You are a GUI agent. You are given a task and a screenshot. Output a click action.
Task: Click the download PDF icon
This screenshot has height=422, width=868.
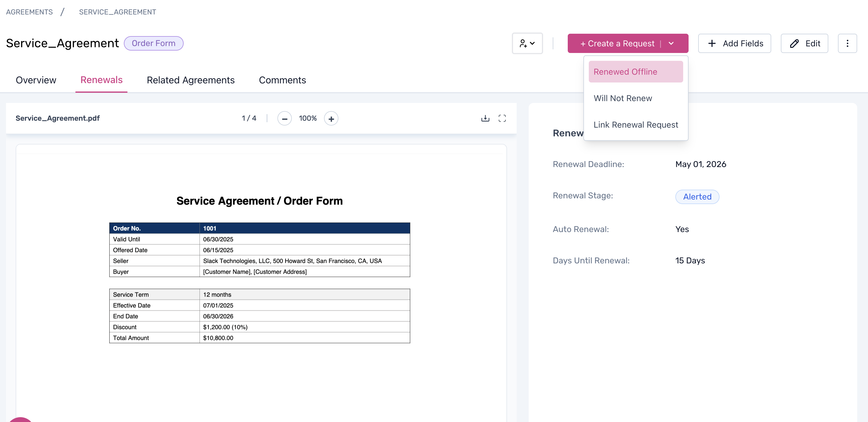tap(485, 118)
